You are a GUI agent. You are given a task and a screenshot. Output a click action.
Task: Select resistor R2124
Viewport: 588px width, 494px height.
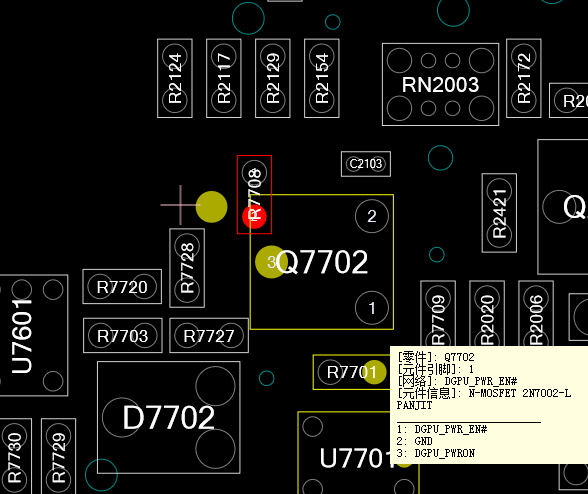(175, 78)
